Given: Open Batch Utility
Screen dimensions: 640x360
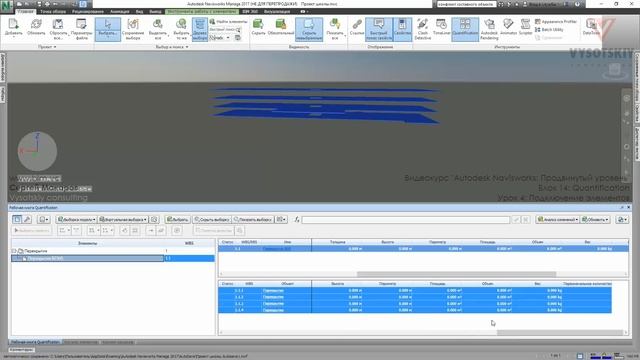Looking at the screenshot, I should click(x=549, y=29).
